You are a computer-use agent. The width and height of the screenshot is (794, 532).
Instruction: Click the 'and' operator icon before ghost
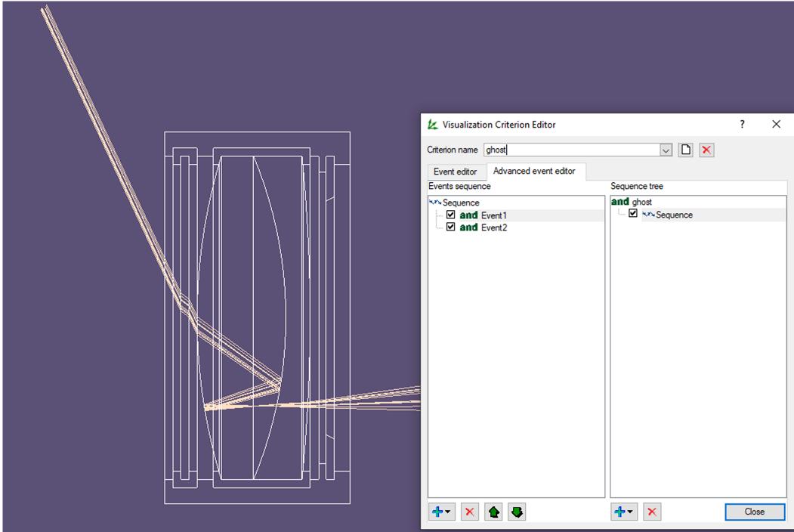pyautogui.click(x=619, y=202)
